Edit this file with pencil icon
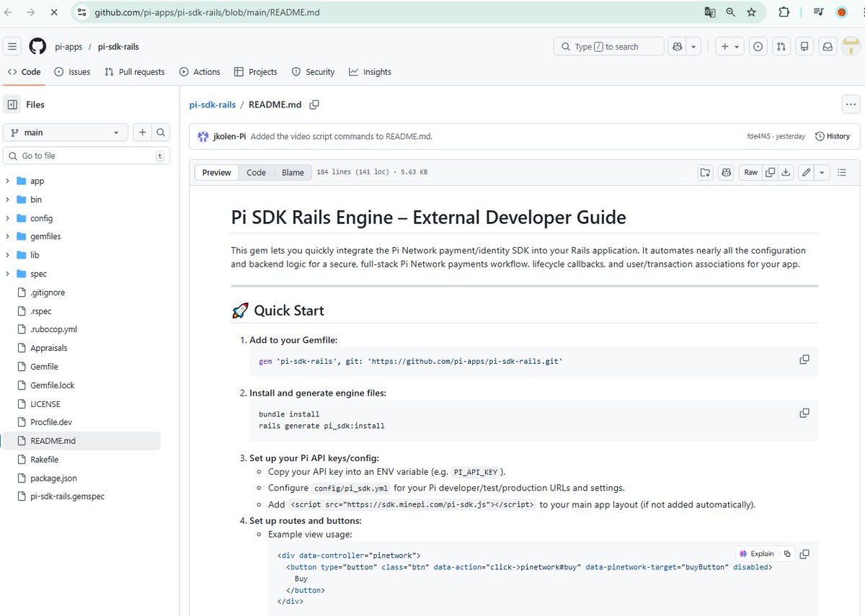This screenshot has height=616, width=865. tap(807, 172)
